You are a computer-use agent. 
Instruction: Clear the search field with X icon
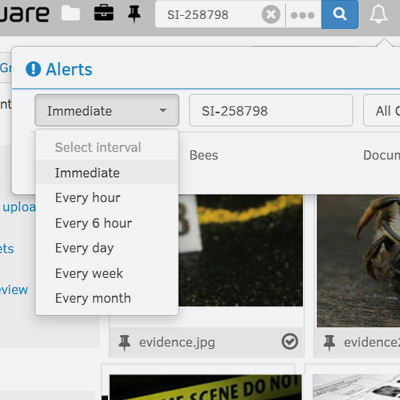click(x=271, y=15)
